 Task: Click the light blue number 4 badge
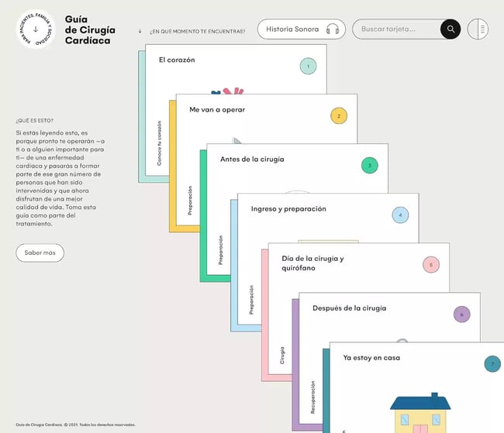[400, 215]
